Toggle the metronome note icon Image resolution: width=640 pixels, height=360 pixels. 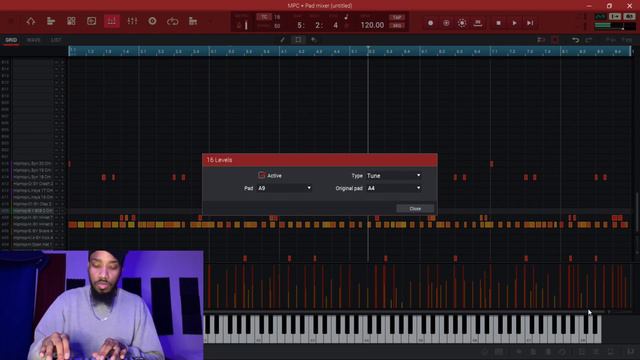[346, 17]
